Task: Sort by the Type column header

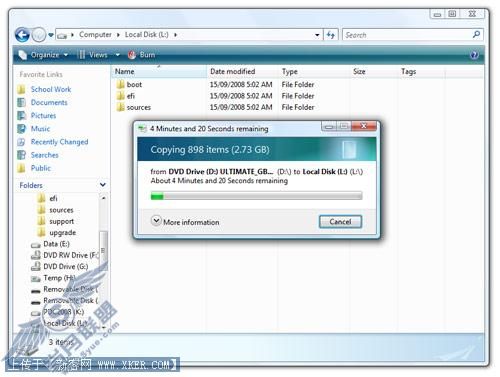Action: (x=314, y=72)
